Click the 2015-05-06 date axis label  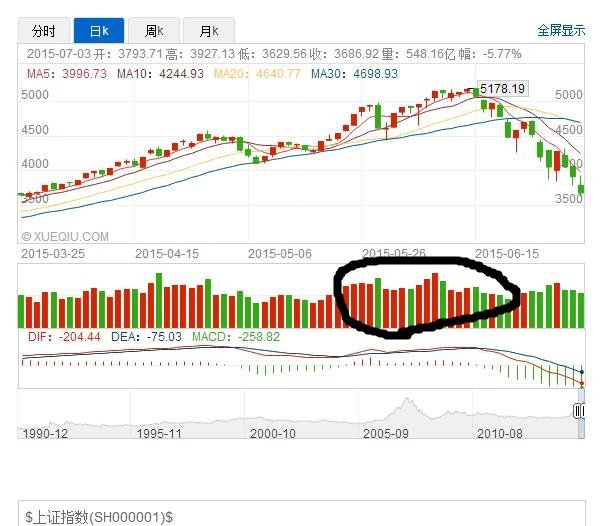click(281, 254)
